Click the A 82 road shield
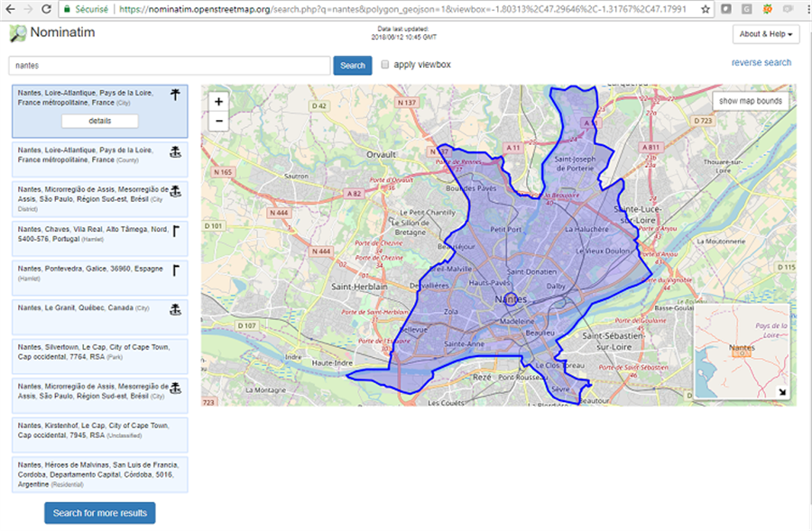The width and height of the screenshot is (812, 531). [x=355, y=194]
